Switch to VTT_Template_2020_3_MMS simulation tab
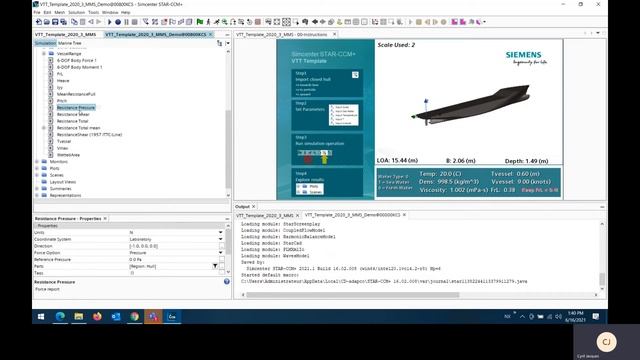Image resolution: width=640 pixels, height=360 pixels. [65, 35]
